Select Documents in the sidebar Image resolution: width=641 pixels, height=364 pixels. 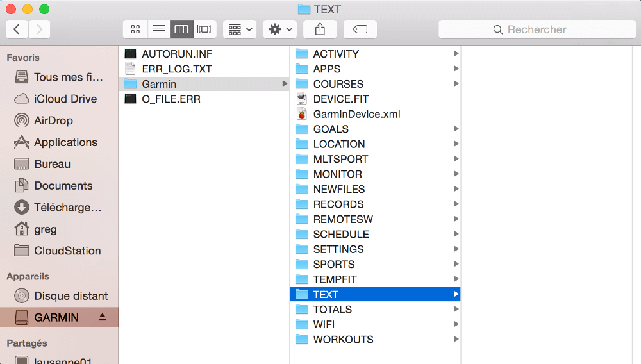[x=63, y=186]
